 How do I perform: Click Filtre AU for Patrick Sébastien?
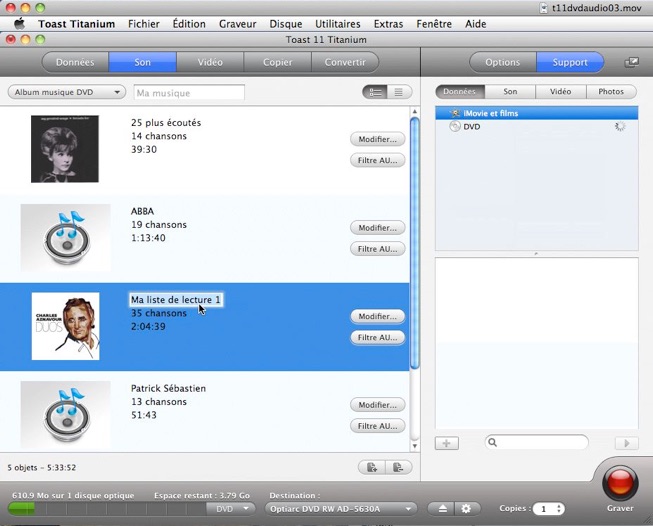[x=377, y=426]
